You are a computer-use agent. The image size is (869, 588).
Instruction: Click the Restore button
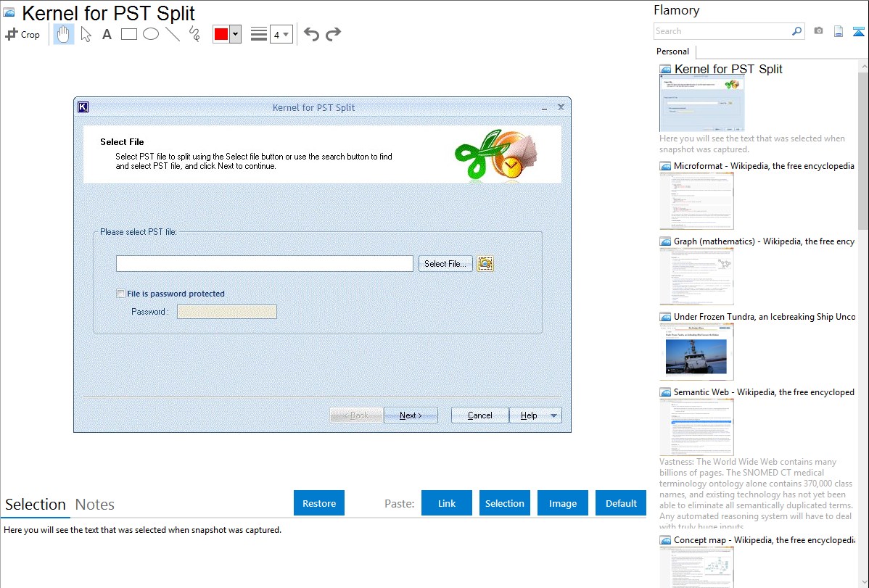coord(319,503)
